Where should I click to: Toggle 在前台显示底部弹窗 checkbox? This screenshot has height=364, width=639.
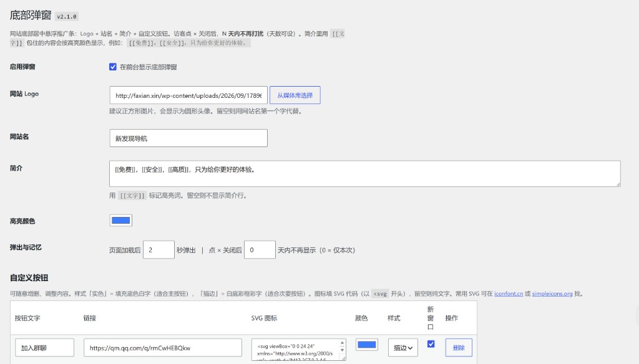coord(113,67)
